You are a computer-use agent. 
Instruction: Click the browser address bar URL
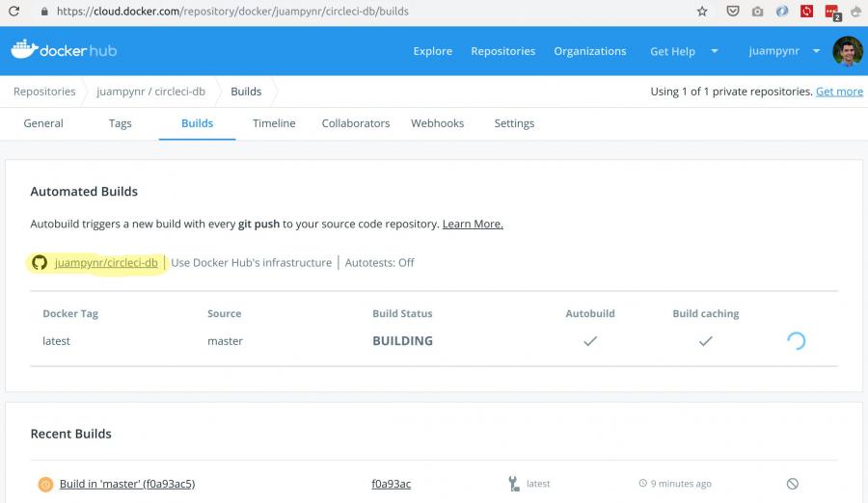click(x=232, y=11)
